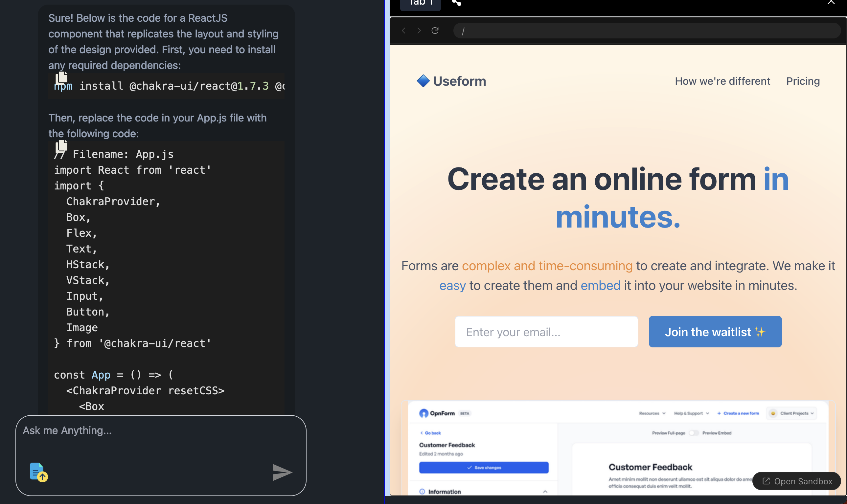Click the file upload icon in chat box
Screen dimensions: 847x504
tap(38, 472)
